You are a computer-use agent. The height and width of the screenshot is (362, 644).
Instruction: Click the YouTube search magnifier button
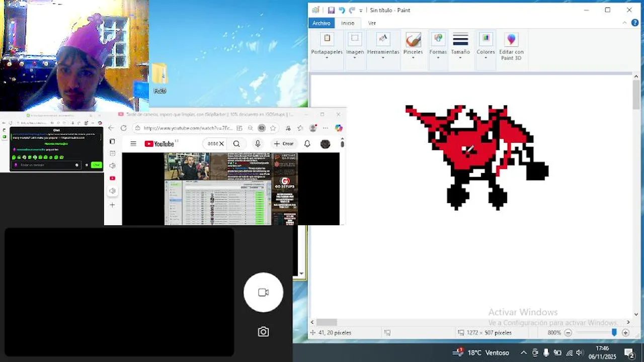(236, 144)
